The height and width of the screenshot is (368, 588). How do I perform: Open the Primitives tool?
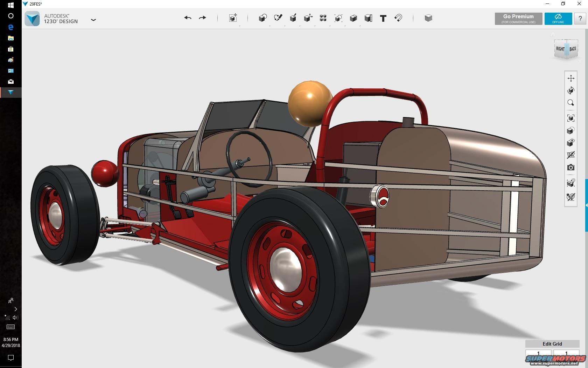pos(262,18)
